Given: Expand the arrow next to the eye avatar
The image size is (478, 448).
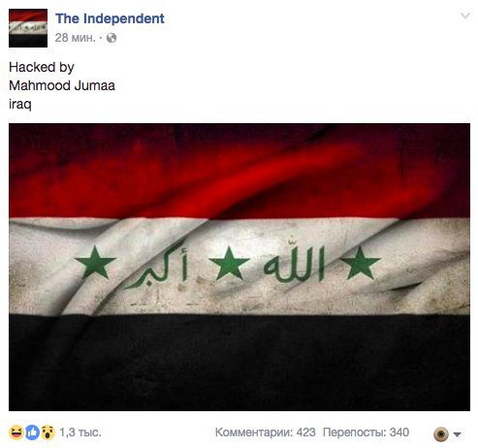Looking at the screenshot, I should point(457,434).
